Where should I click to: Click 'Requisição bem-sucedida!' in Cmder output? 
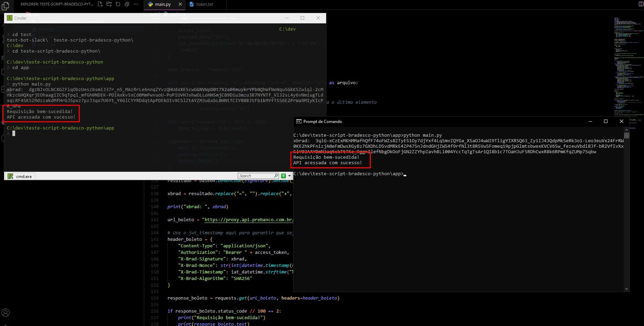tap(40, 111)
